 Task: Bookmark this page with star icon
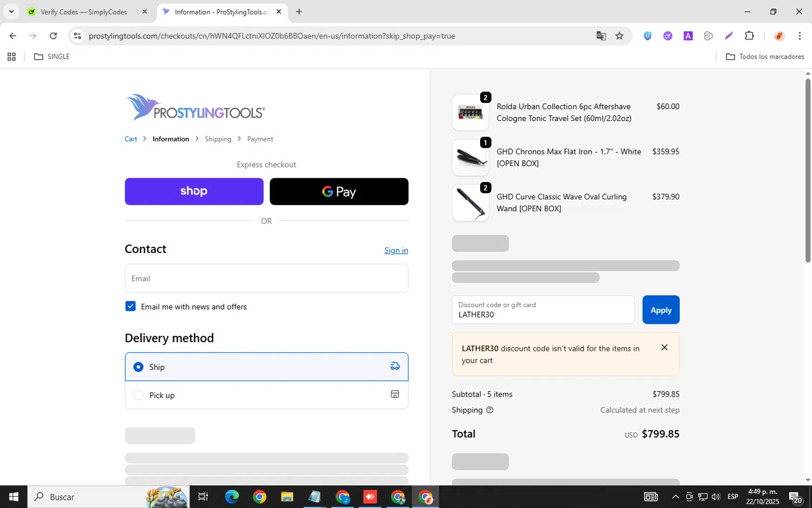tap(619, 36)
